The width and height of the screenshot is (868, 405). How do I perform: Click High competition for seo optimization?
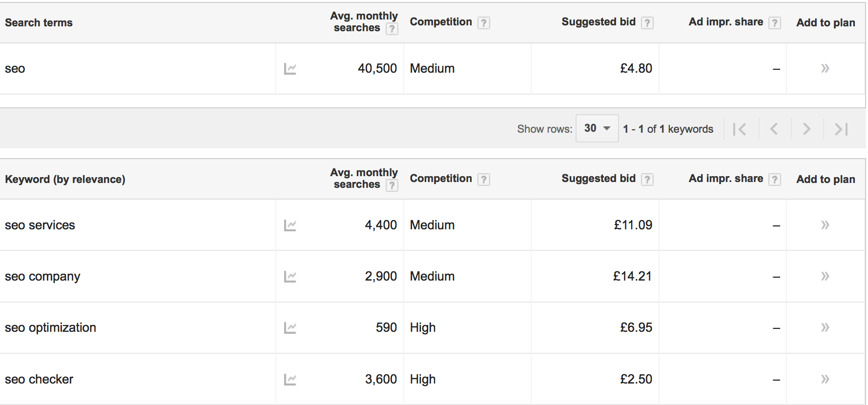pos(423,328)
